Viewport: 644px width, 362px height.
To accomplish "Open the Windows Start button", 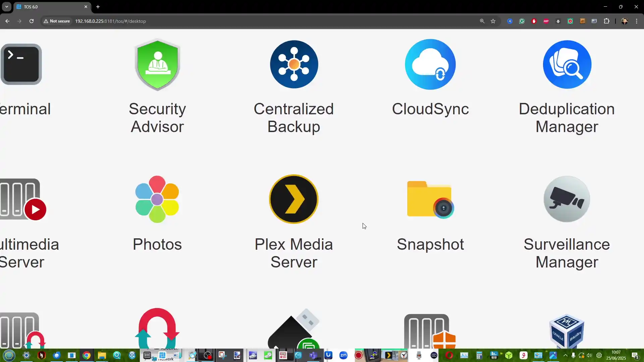I will pyautogui.click(x=9, y=355).
